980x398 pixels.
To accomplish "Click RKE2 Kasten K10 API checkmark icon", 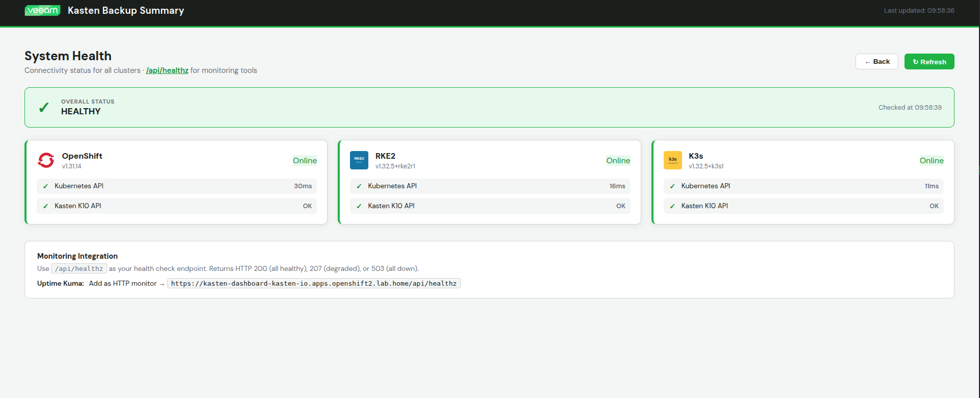I will [x=359, y=206].
